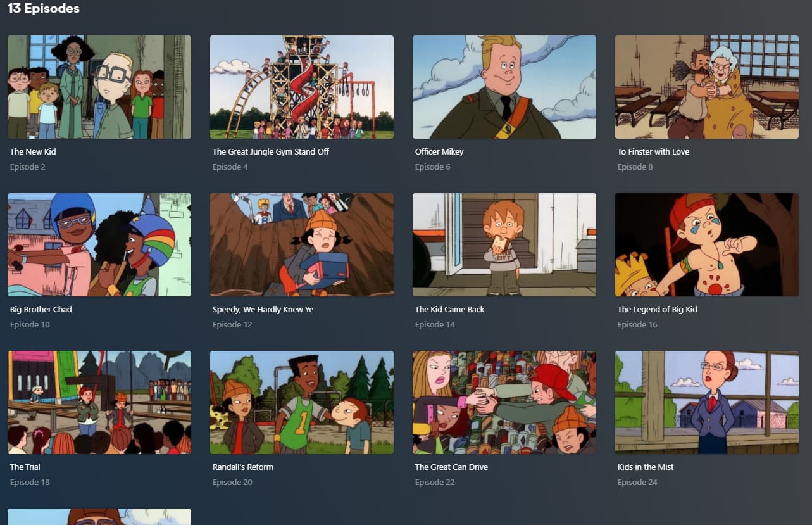Click 'The Legend of Big Kid' title
The height and width of the screenshot is (525, 812).
(x=658, y=310)
